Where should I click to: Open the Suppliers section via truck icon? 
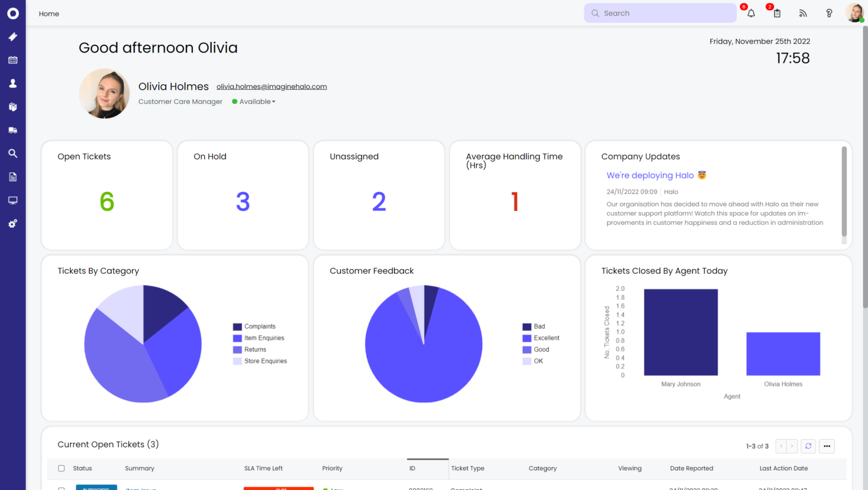click(x=13, y=130)
